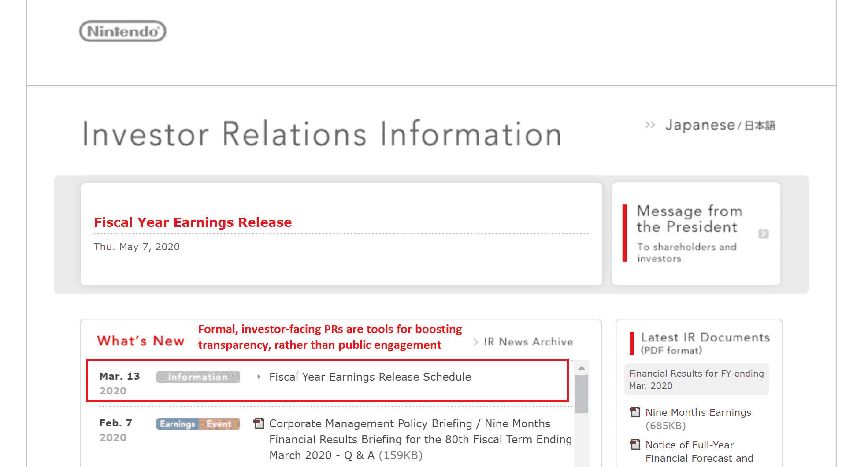Click the Investor Relations Information title
Viewport: 868px width, 467px height.
(x=322, y=133)
